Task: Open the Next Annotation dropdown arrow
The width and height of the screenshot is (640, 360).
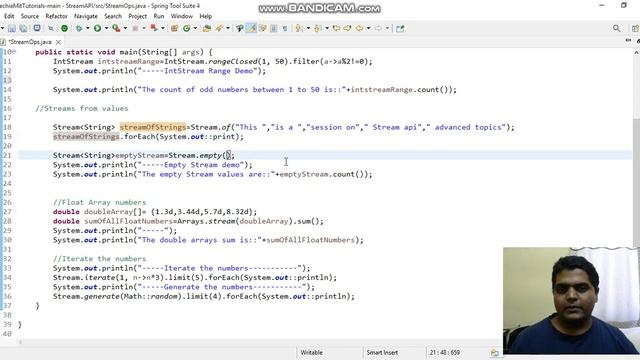Action: pyautogui.click(x=308, y=28)
